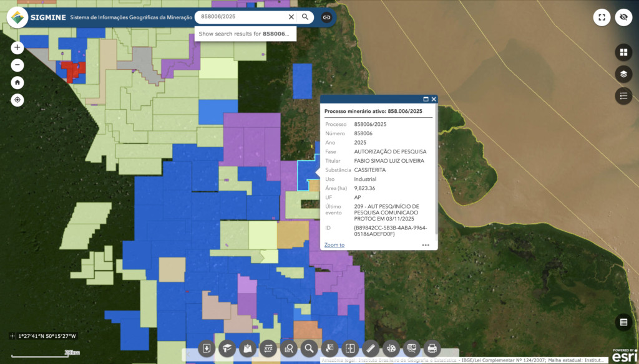This screenshot has height=364, width=639.
Task: Click the Uso value Industrial
Action: [x=364, y=179]
